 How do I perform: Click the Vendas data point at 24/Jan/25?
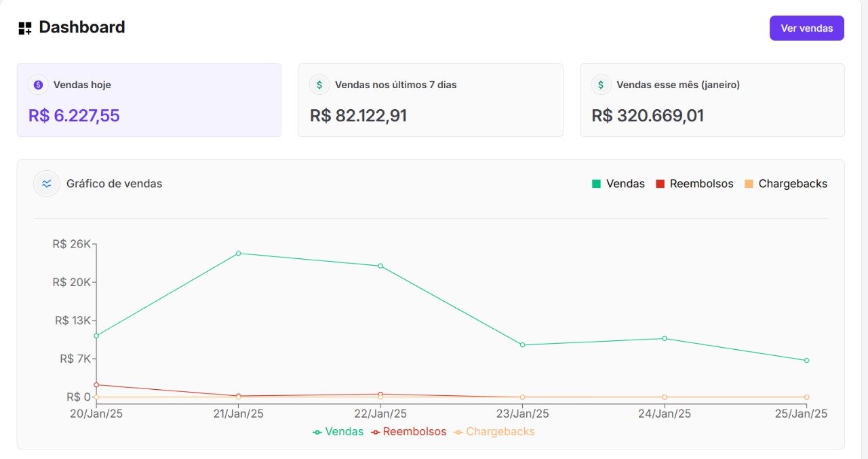(x=665, y=338)
